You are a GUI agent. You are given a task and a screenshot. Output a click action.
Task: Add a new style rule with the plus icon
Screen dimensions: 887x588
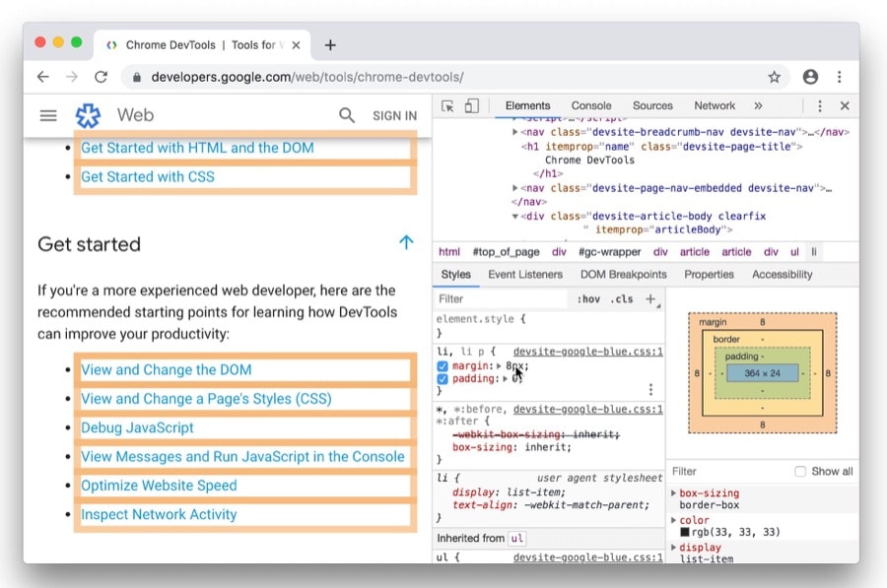[650, 298]
